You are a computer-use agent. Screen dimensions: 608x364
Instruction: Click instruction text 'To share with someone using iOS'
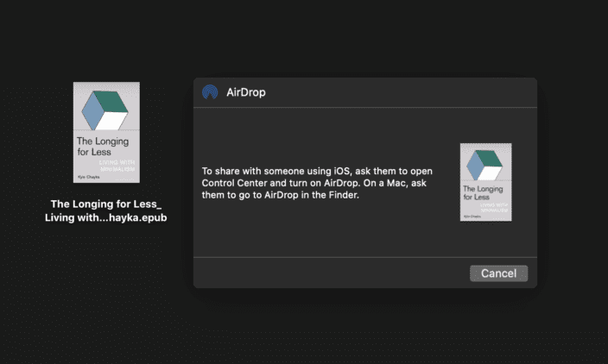coord(275,171)
